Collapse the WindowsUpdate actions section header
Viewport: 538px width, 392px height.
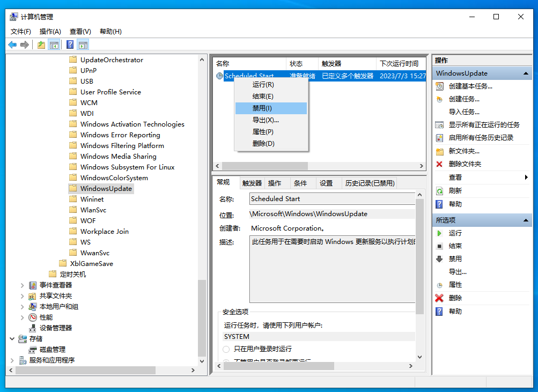(526, 73)
